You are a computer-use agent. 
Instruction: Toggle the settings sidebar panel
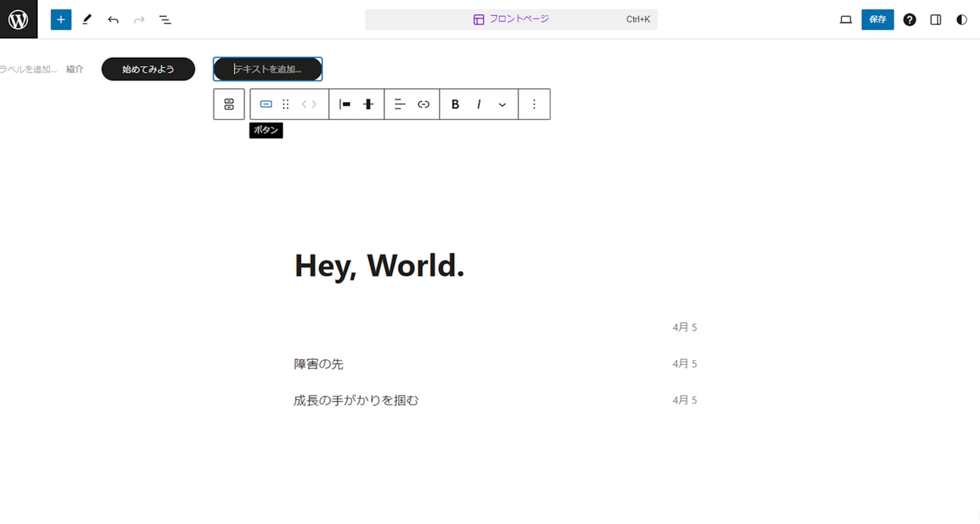[935, 20]
